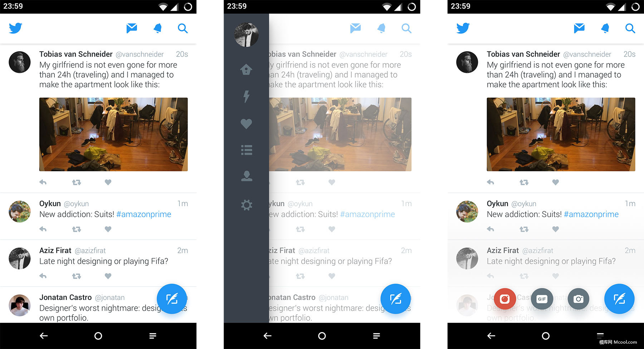The image size is (644, 349).
Task: Tap the red record video compose button
Action: tap(505, 299)
